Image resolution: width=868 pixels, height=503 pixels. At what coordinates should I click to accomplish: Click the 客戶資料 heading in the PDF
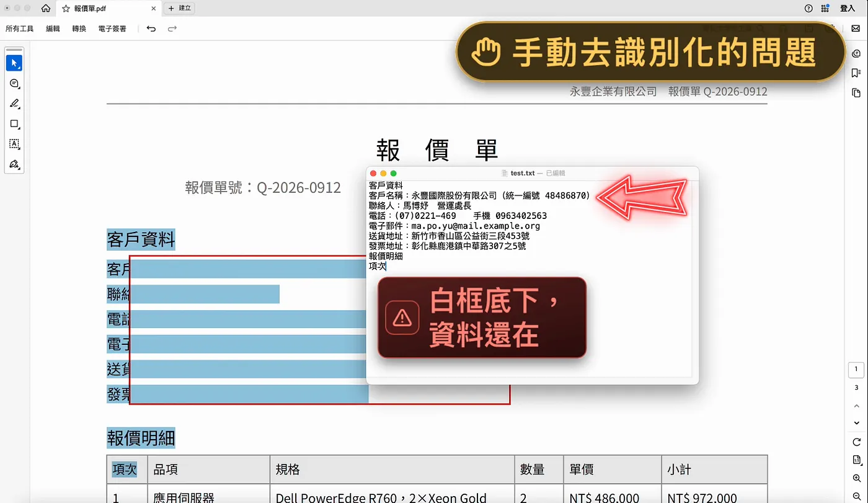[x=141, y=239]
